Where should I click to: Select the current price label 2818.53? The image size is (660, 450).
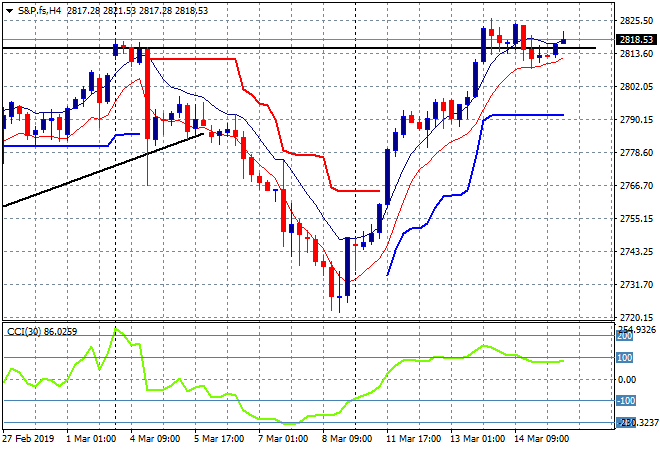click(636, 40)
